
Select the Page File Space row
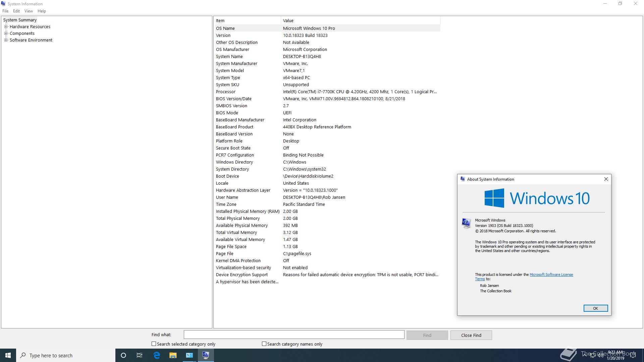click(x=327, y=246)
